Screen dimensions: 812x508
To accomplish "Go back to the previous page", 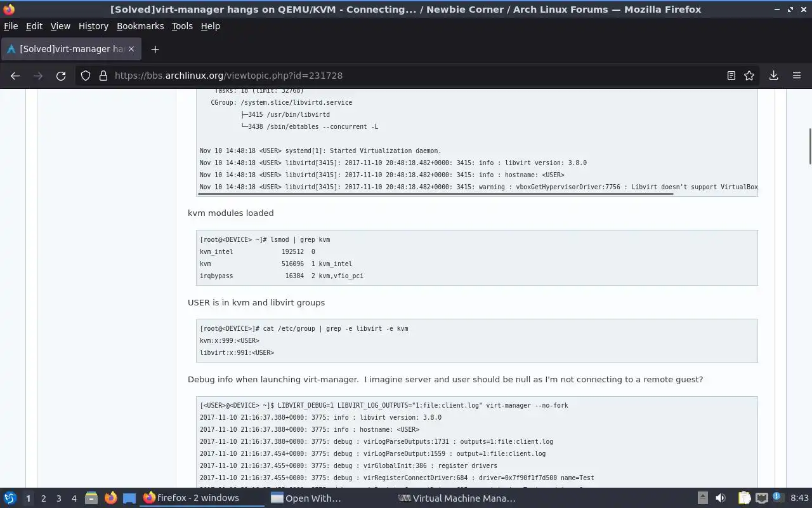I will (15, 76).
